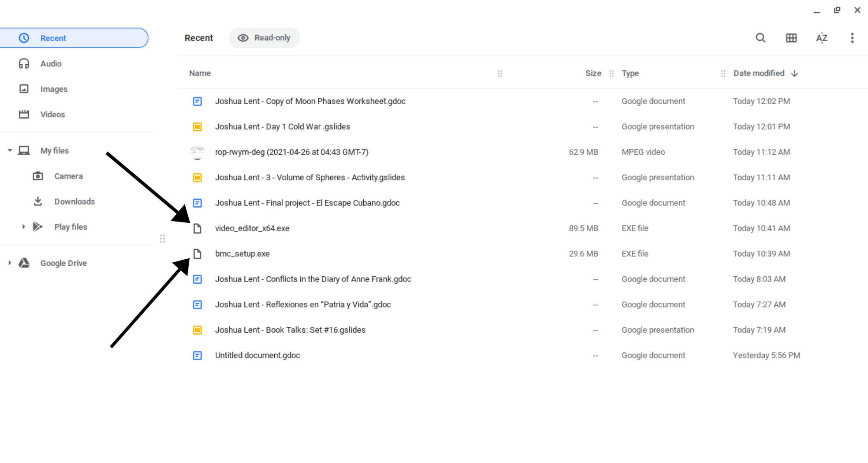Open the AZ sort options

[822, 38]
